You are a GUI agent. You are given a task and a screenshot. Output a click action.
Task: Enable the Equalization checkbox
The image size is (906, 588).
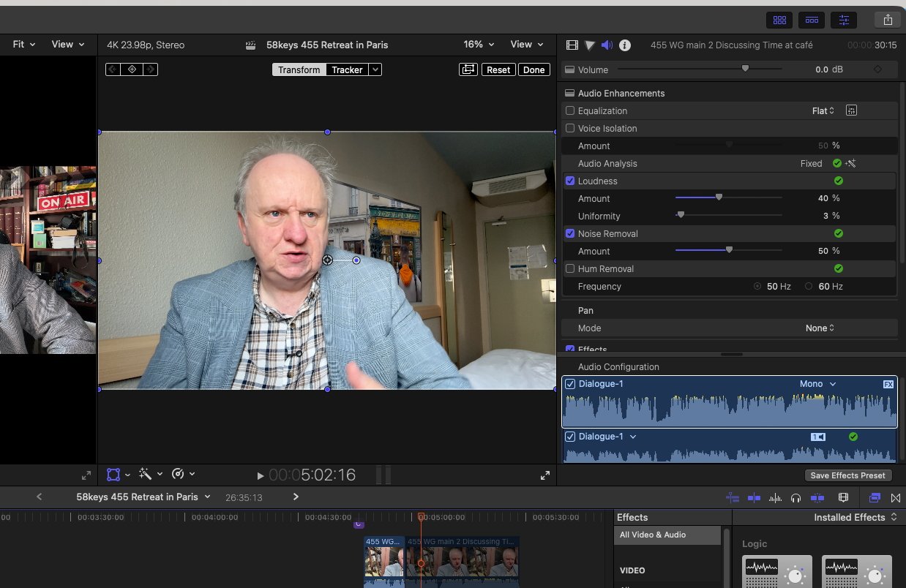coord(570,110)
